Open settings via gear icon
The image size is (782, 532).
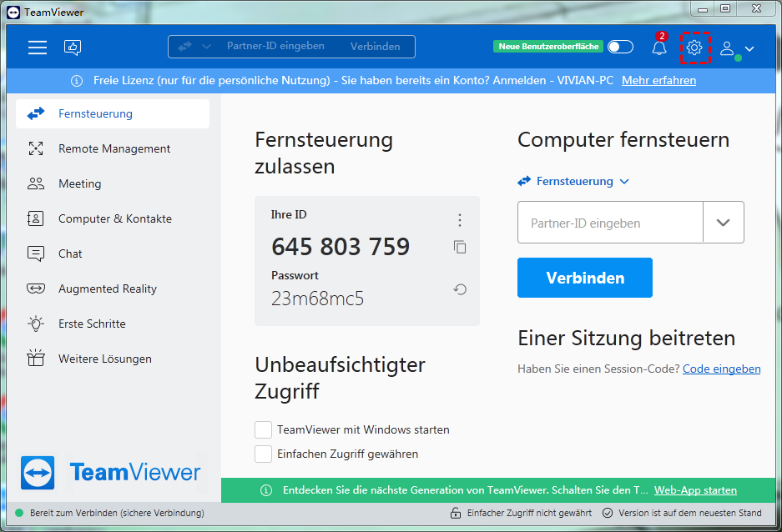(694, 48)
